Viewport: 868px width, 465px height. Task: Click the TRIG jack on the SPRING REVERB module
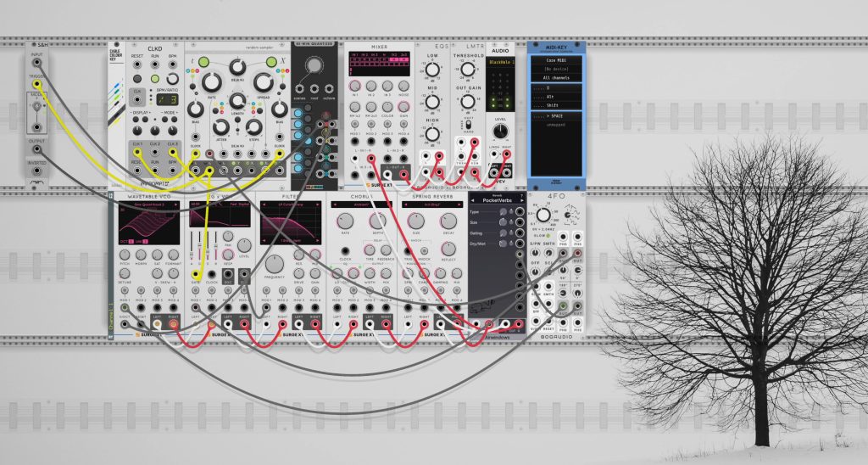(x=408, y=250)
